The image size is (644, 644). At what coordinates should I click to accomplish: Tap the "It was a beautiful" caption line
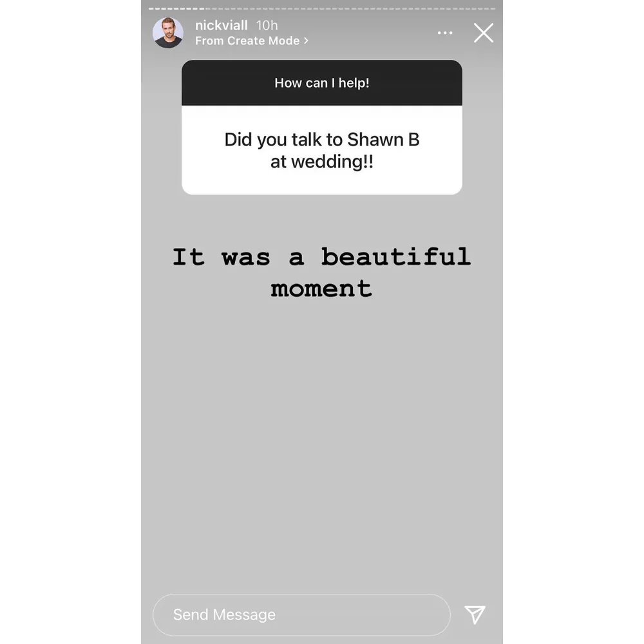coord(322,257)
